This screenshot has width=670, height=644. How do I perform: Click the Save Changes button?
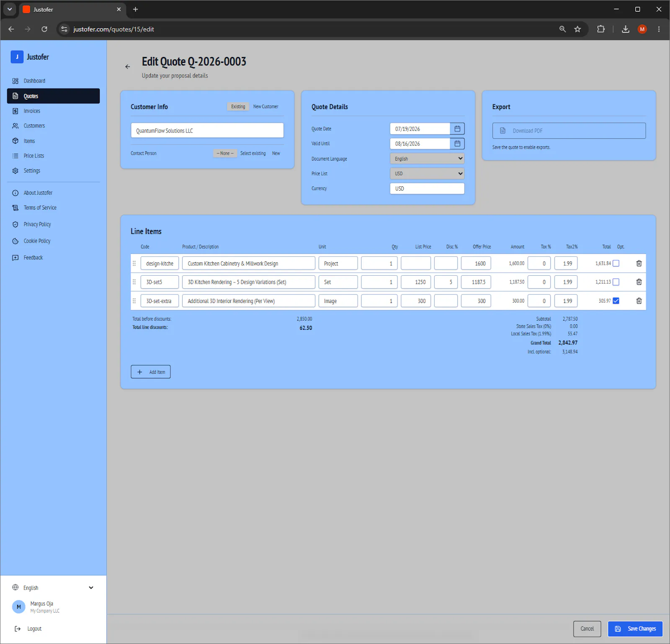pyautogui.click(x=635, y=628)
